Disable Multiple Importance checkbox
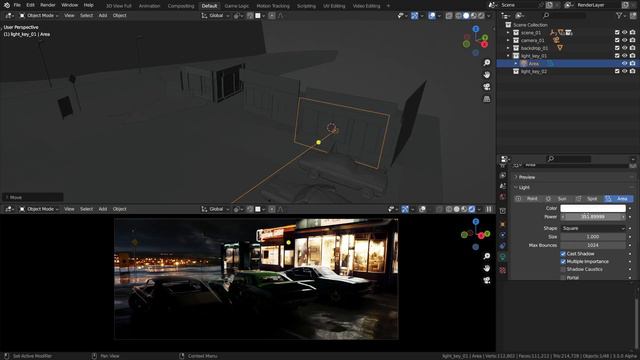This screenshot has height=360, width=640. pyautogui.click(x=563, y=262)
